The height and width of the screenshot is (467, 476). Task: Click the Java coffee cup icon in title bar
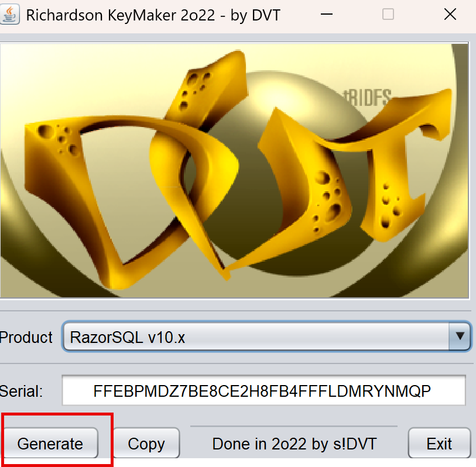click(11, 15)
